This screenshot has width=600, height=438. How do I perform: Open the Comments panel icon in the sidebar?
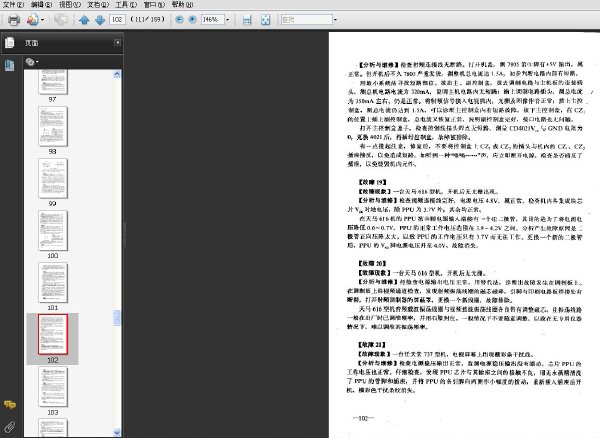point(10,405)
